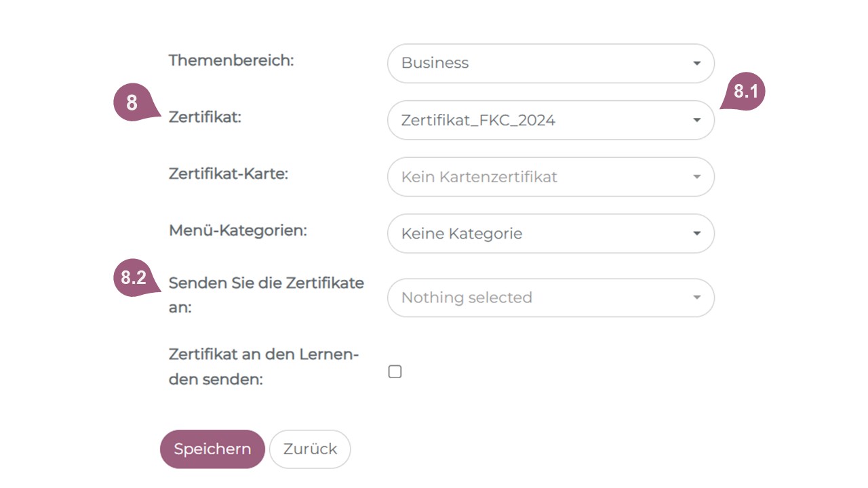Click the caret arrow of Menü-Kategorien dropdown
The image size is (868, 488).
coord(696,234)
